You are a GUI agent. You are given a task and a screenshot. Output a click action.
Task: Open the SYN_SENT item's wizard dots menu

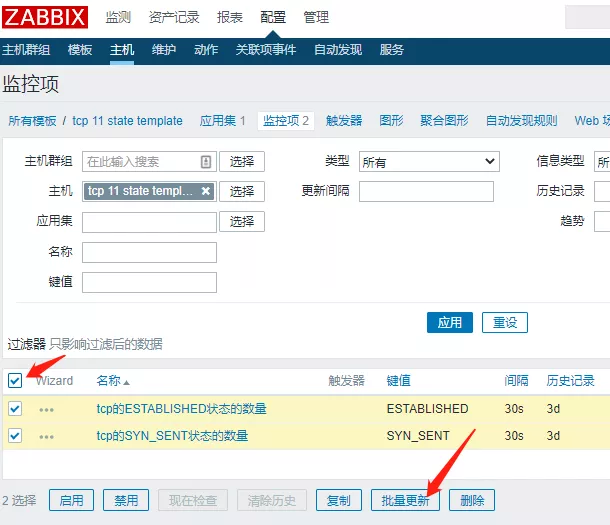pos(47,436)
